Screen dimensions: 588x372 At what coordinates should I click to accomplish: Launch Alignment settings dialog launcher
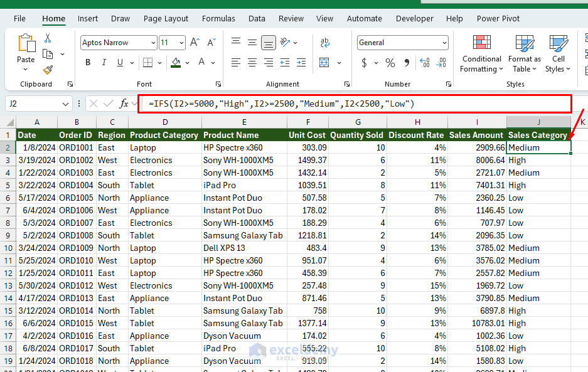coord(347,85)
